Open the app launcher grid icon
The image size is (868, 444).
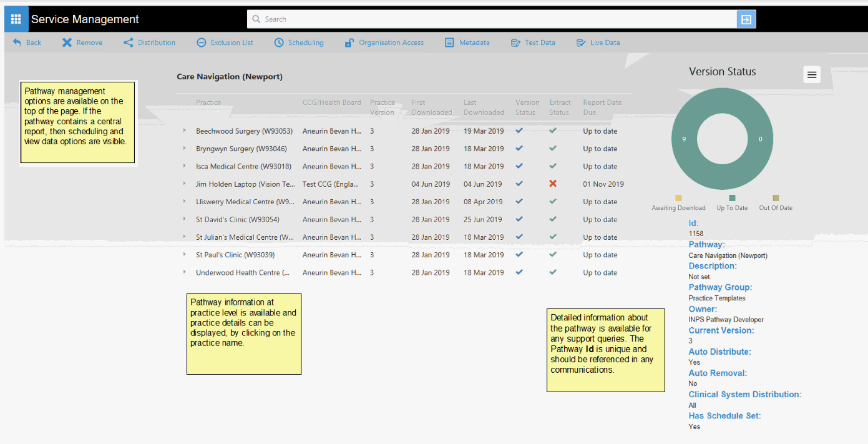16,19
